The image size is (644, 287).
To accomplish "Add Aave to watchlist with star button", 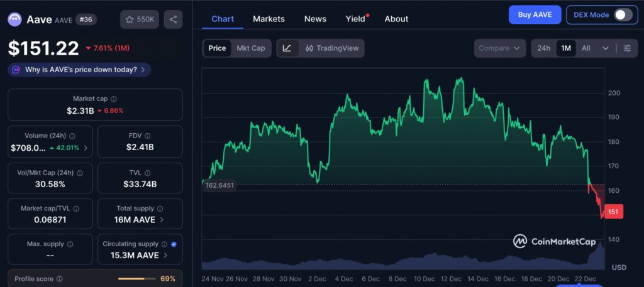I will coord(140,19).
